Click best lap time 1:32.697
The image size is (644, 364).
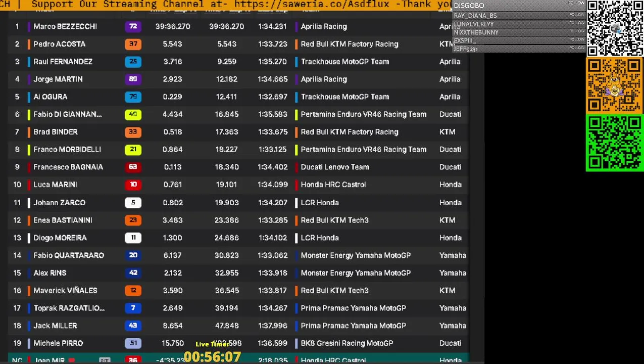[x=273, y=97]
